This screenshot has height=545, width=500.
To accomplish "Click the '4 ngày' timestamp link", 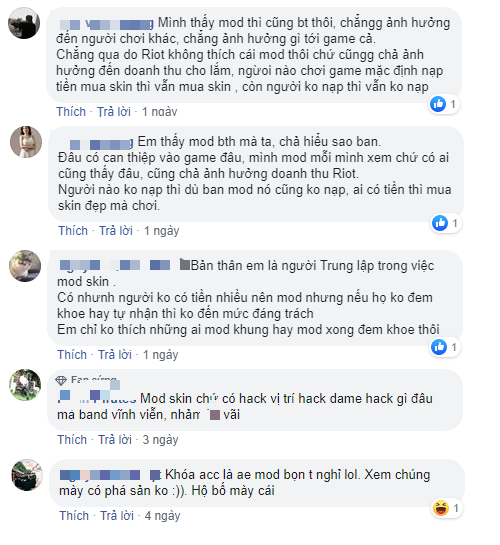I will pos(162,516).
